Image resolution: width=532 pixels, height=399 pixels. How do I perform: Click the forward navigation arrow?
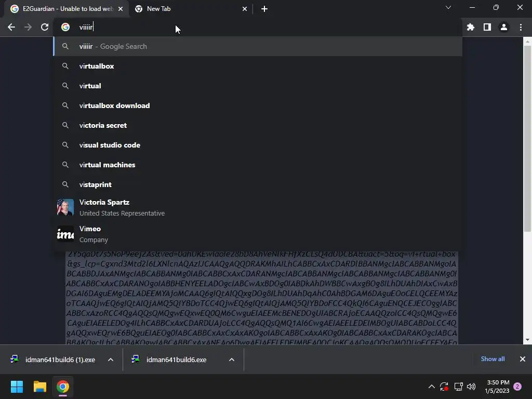pyautogui.click(x=28, y=27)
